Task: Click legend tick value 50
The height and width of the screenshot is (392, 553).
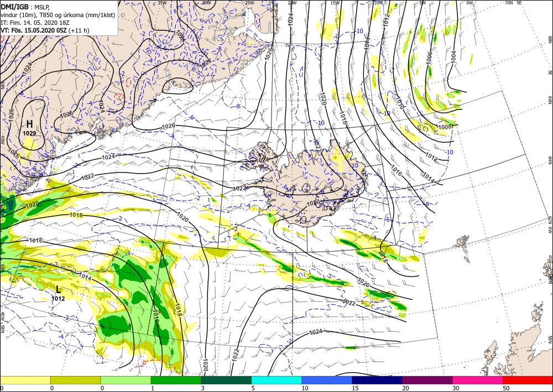Action: click(x=506, y=388)
